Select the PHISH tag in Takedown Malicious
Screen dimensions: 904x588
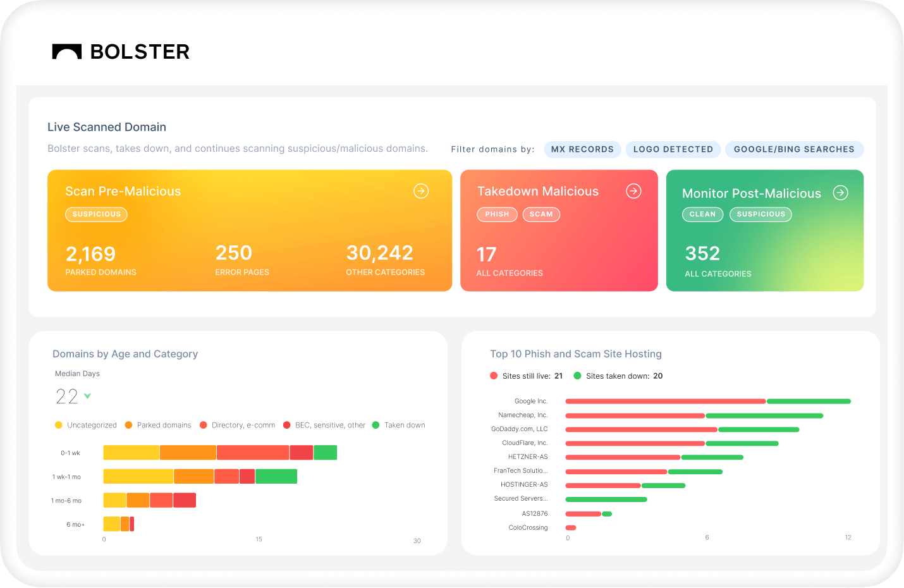(497, 214)
